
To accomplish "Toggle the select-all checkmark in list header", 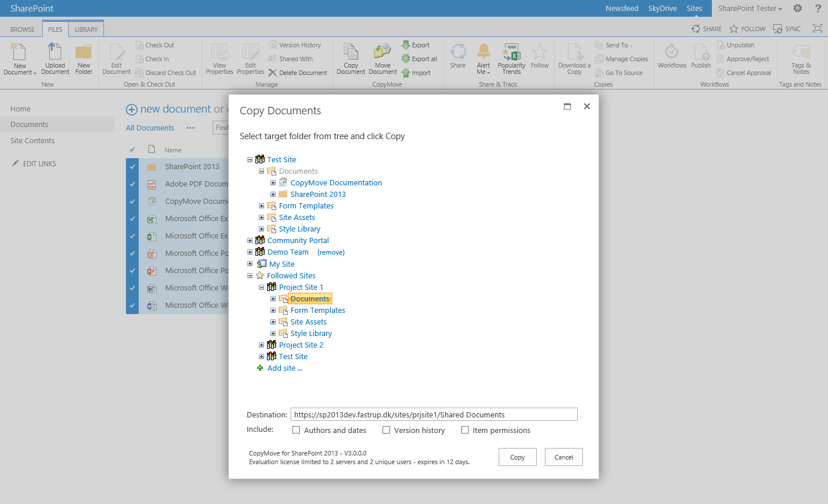I will 132,150.
